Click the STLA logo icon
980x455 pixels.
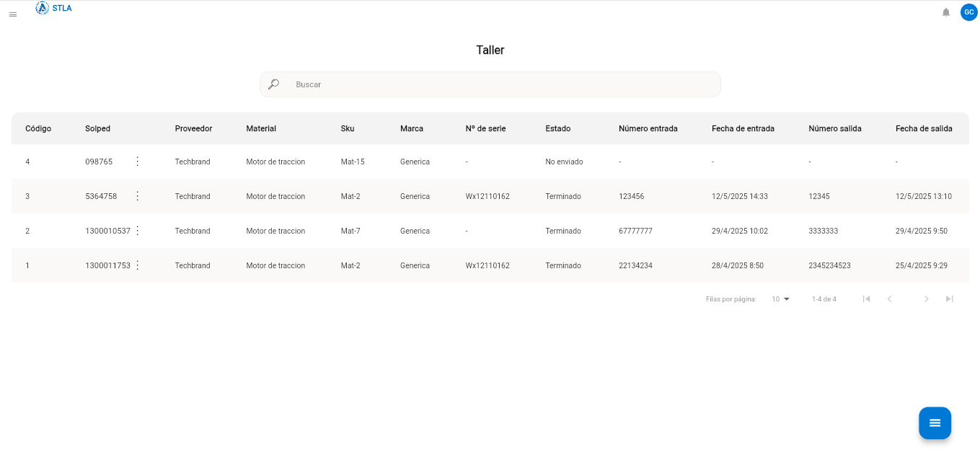point(42,8)
